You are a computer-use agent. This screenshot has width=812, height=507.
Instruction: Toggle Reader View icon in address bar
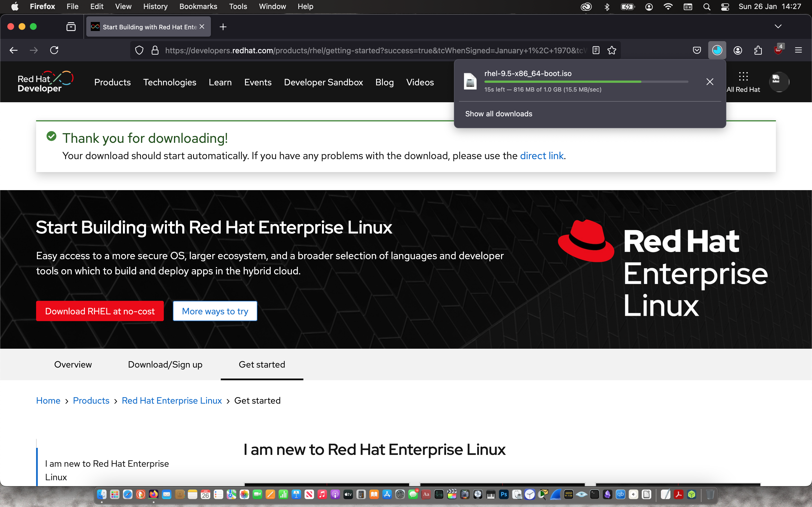click(596, 50)
